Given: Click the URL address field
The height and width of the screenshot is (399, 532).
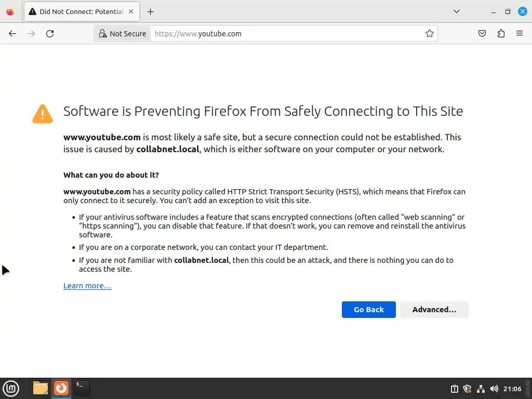Looking at the screenshot, I should tap(286, 34).
